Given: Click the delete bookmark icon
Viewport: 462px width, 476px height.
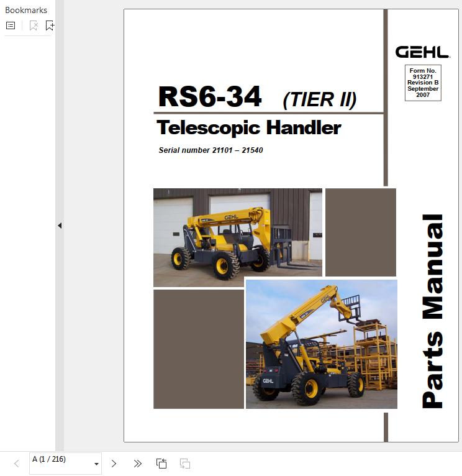Looking at the screenshot, I should coord(34,25).
